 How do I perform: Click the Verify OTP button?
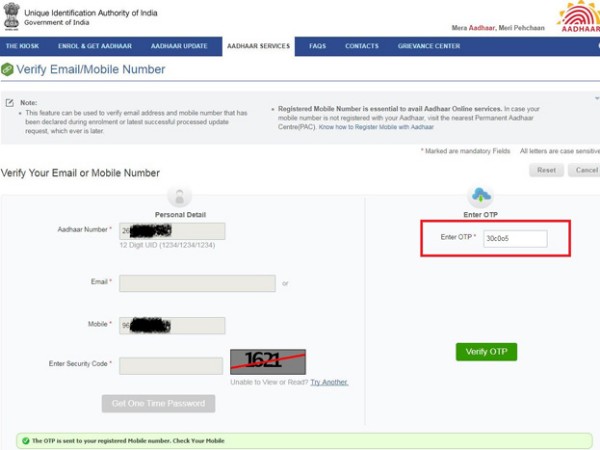pyautogui.click(x=486, y=352)
